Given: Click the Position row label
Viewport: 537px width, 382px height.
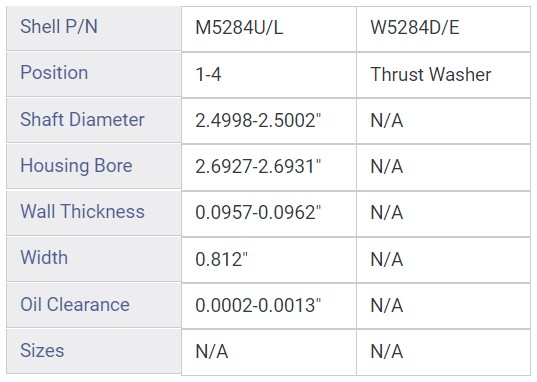Looking at the screenshot, I should (94, 74).
